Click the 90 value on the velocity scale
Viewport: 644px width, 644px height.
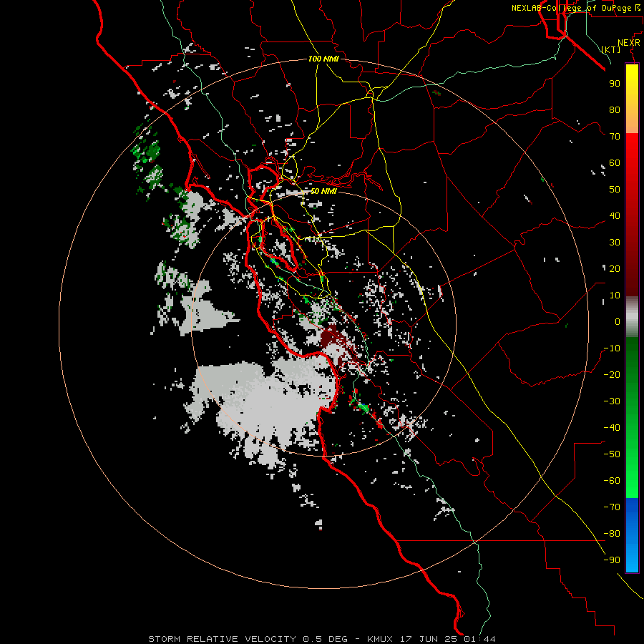[615, 84]
